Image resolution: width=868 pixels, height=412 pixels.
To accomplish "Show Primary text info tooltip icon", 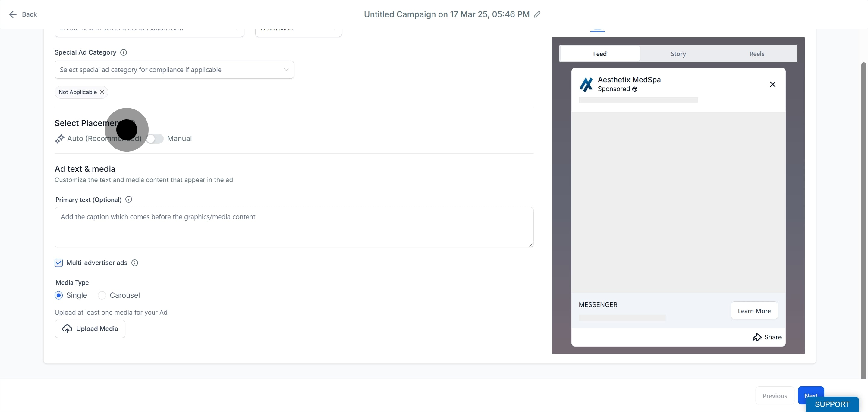I will tap(129, 200).
